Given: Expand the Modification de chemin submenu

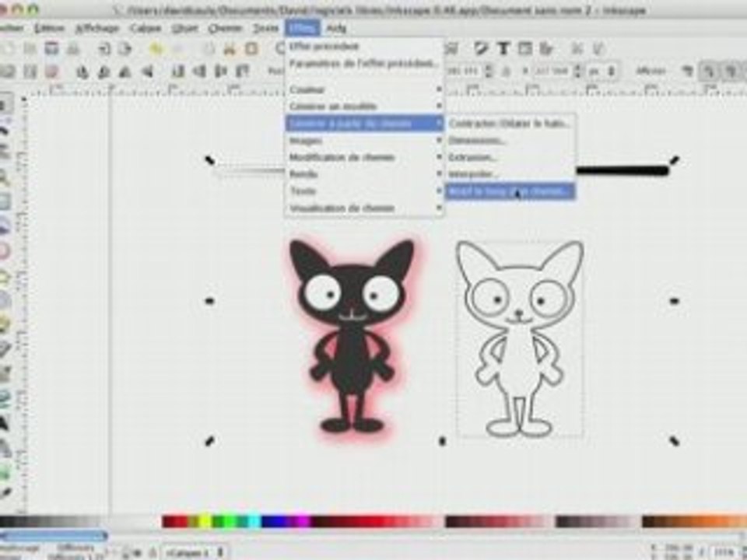Looking at the screenshot, I should 364,157.
